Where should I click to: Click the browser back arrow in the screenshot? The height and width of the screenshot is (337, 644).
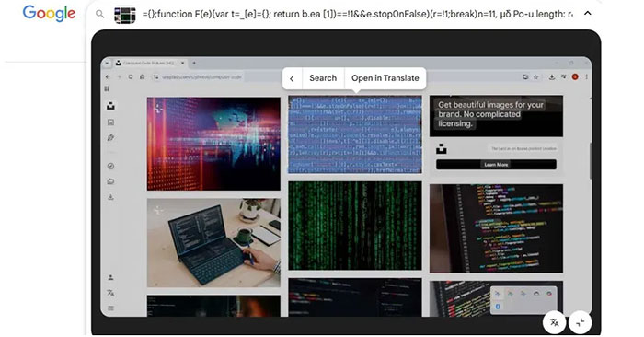(x=108, y=76)
